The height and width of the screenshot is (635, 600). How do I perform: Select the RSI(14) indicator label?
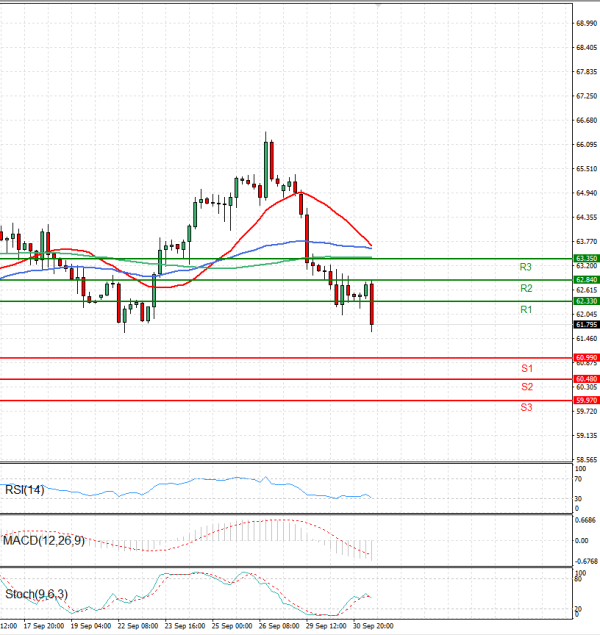25,489
